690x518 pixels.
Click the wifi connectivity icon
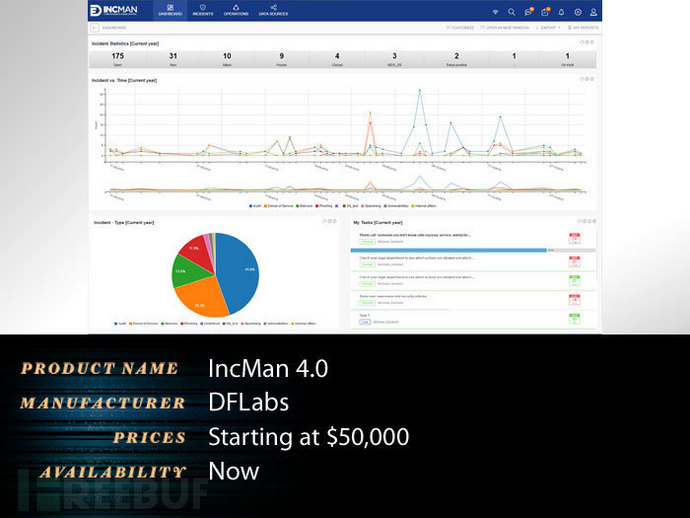tap(495, 12)
